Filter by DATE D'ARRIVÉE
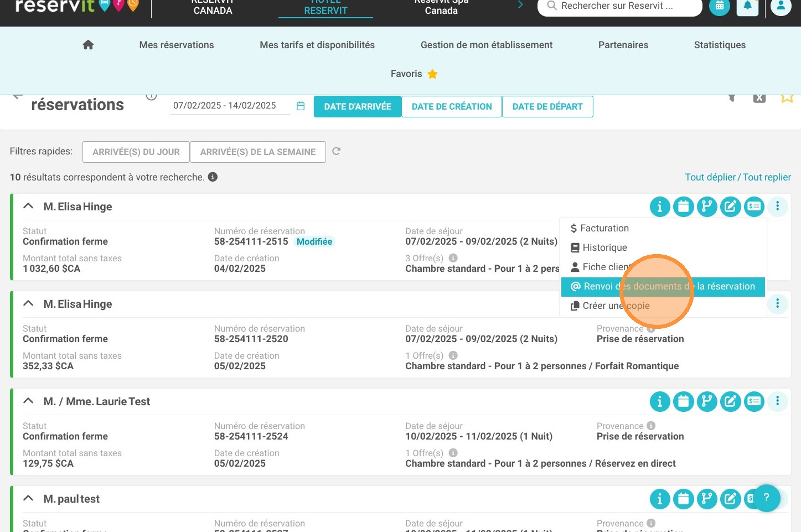 358,106
